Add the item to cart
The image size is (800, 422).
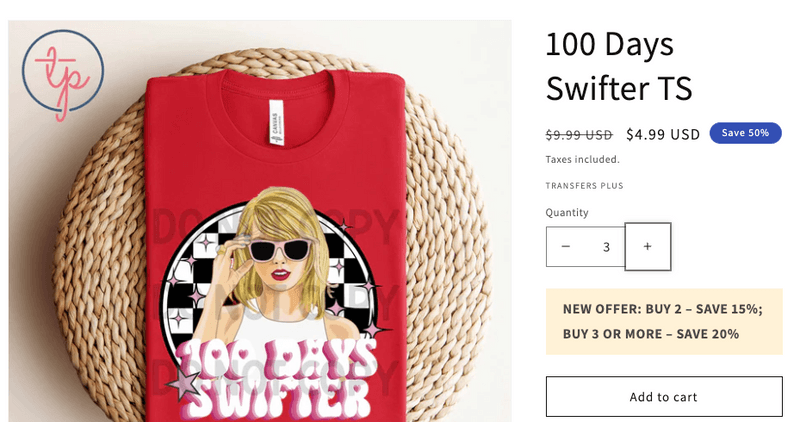point(664,396)
